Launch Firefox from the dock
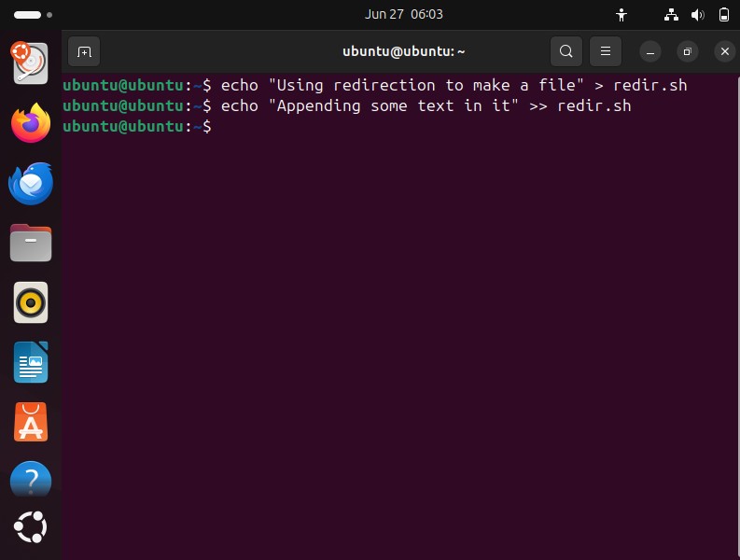 (x=31, y=123)
